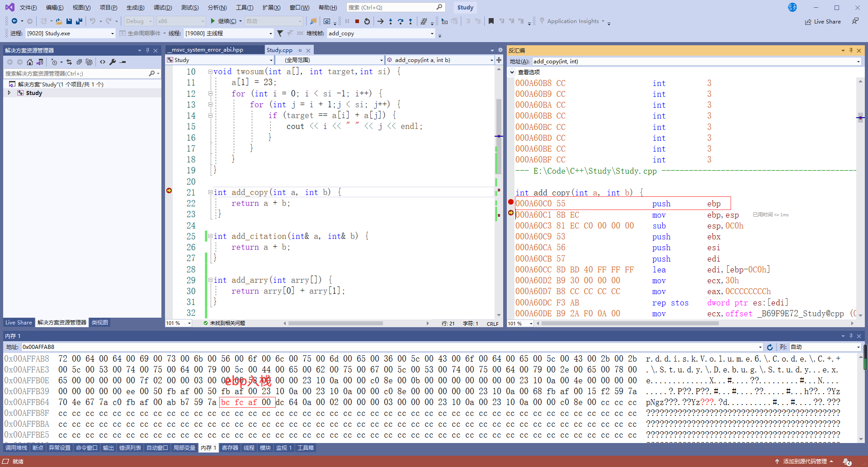
Task: Open the 调试(D) menu
Action: pos(162,8)
